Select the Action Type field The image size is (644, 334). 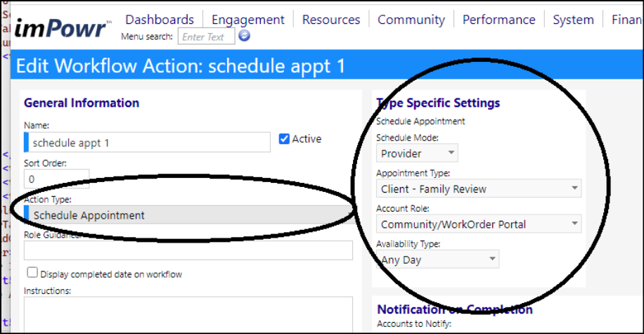point(190,214)
